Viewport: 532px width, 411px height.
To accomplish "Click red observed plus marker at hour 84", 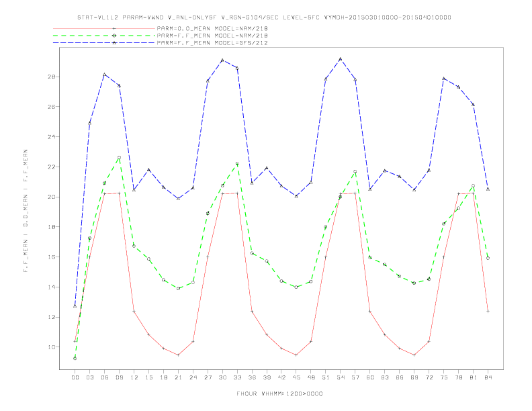I will (488, 311).
